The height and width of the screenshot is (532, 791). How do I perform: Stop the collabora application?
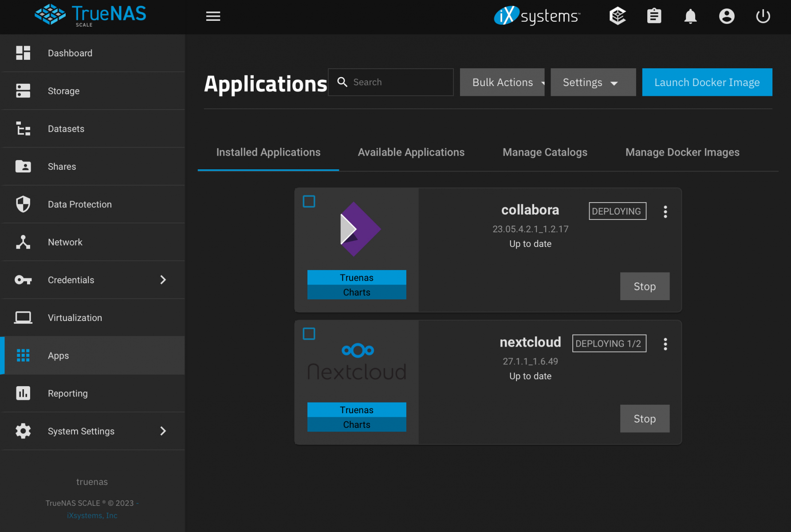pyautogui.click(x=645, y=286)
